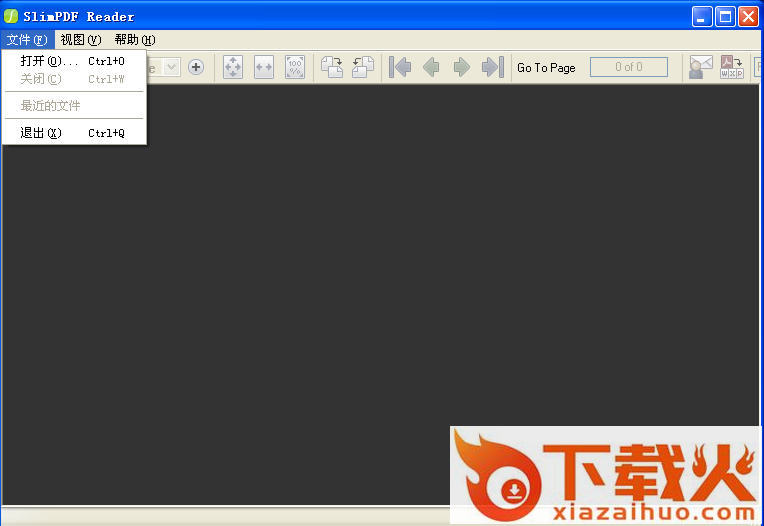The height and width of the screenshot is (526, 764).
Task: Jump to the last page
Action: point(492,67)
